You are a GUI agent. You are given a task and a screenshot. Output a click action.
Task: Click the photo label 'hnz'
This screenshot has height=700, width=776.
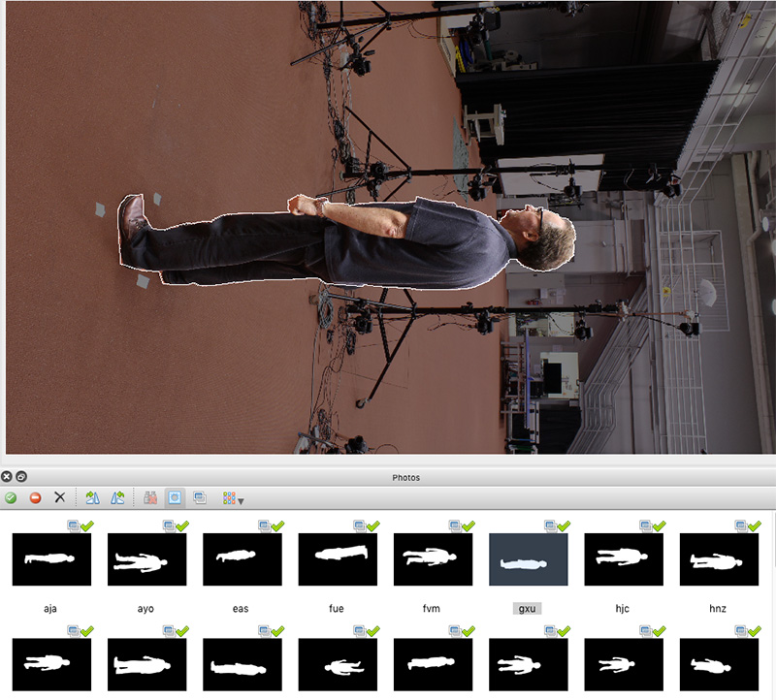click(x=718, y=609)
